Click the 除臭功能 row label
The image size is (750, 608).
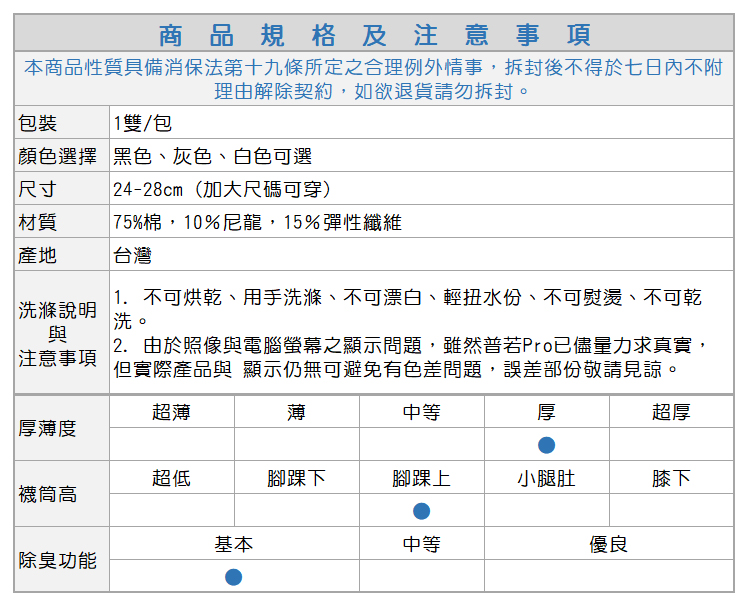point(57,560)
